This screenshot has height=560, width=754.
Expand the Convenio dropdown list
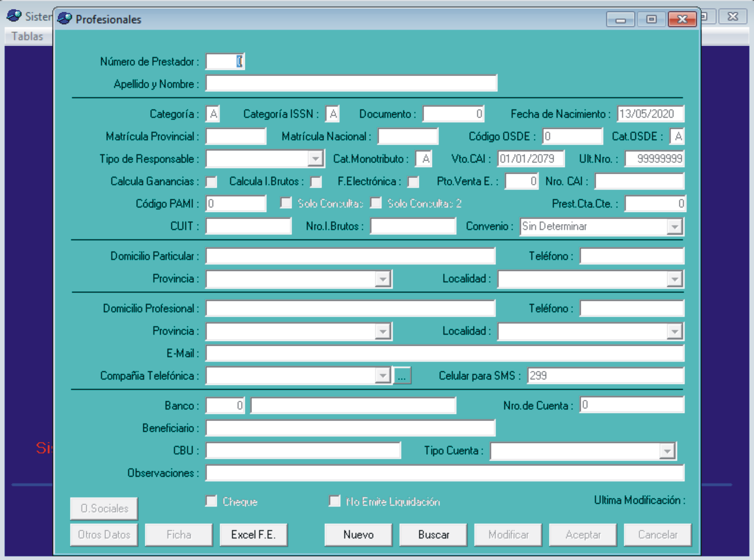pyautogui.click(x=674, y=226)
